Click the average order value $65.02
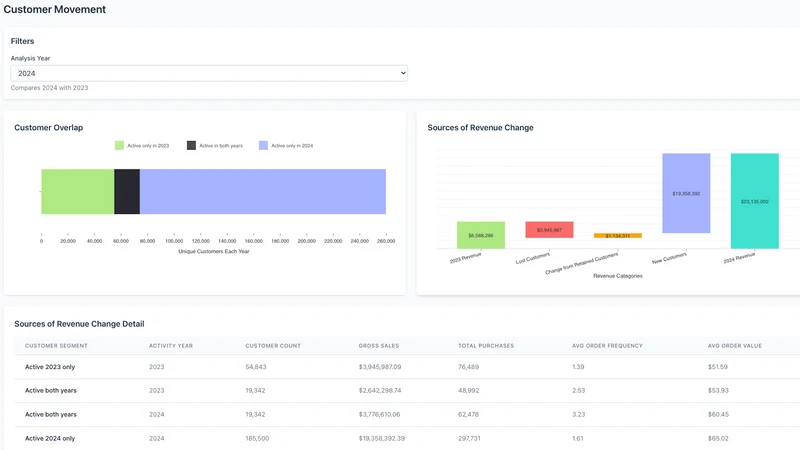 (718, 438)
